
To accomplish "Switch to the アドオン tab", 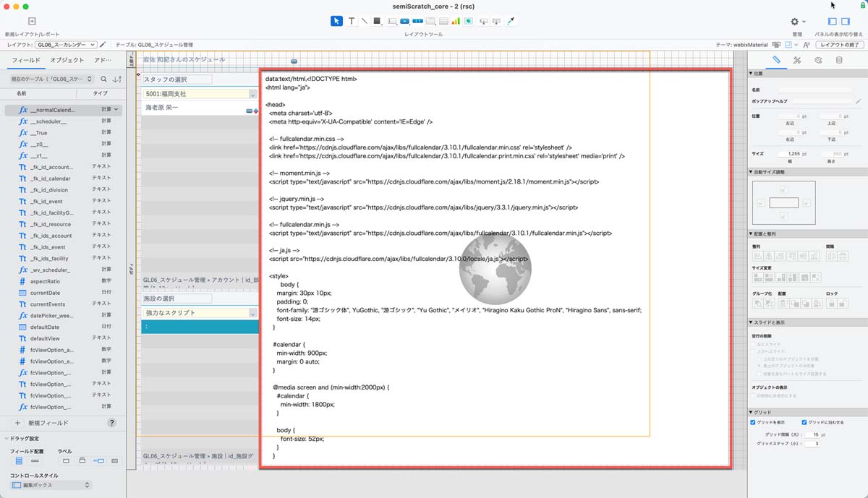I will (103, 60).
